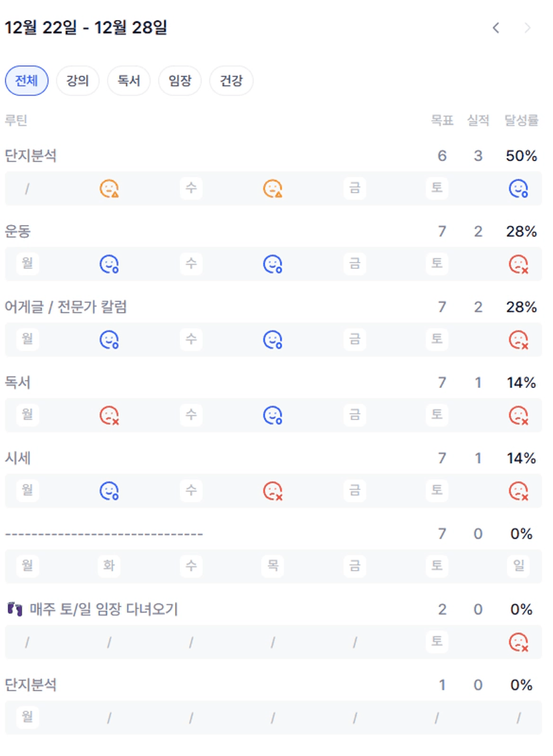Show the 임장 category tab
553x756 pixels.
[180, 82]
